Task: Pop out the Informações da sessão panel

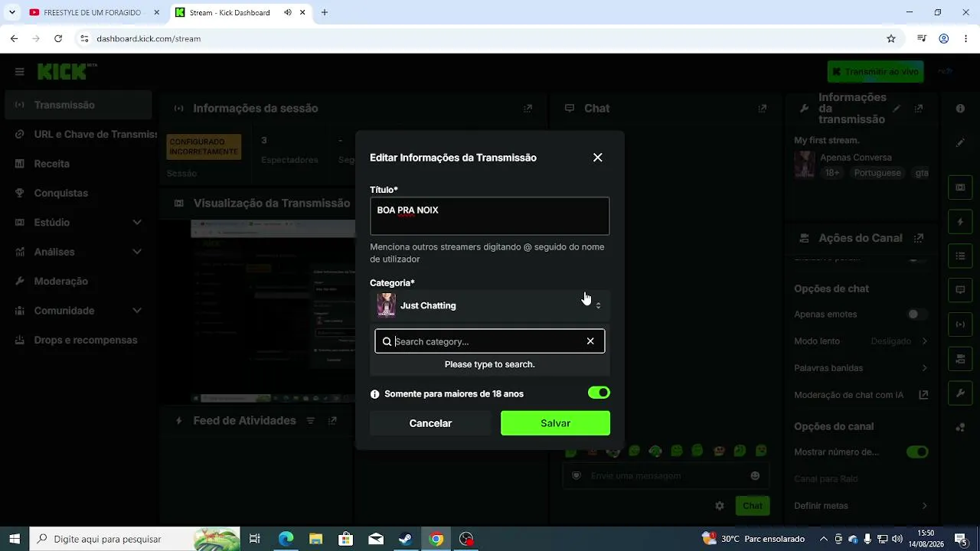Action: pyautogui.click(x=528, y=109)
